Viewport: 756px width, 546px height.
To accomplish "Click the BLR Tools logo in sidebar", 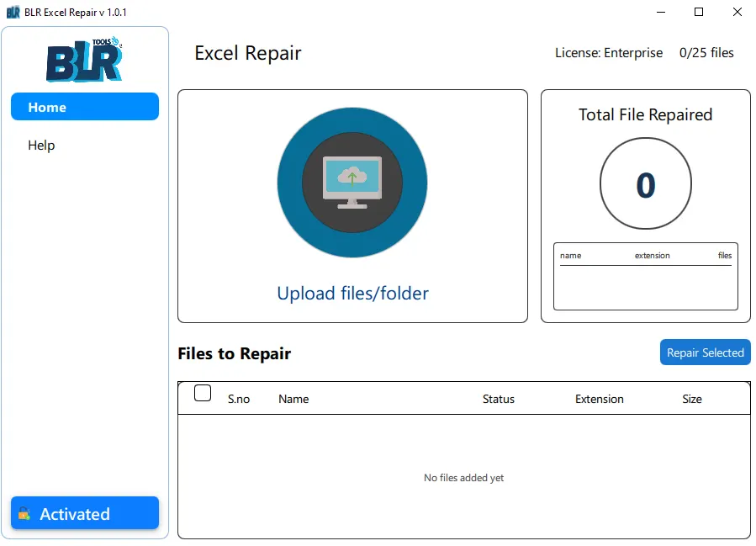I will tap(84, 60).
